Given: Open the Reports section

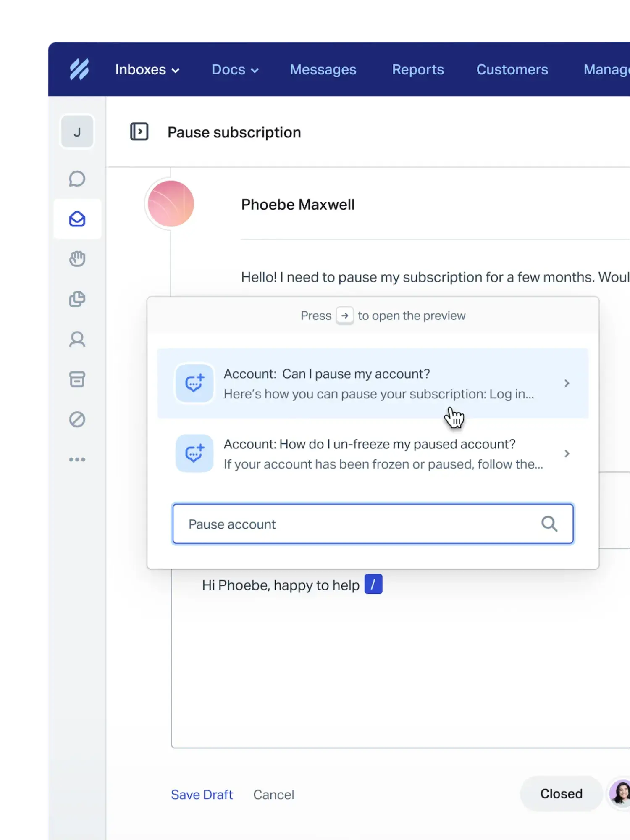Looking at the screenshot, I should 418,69.
